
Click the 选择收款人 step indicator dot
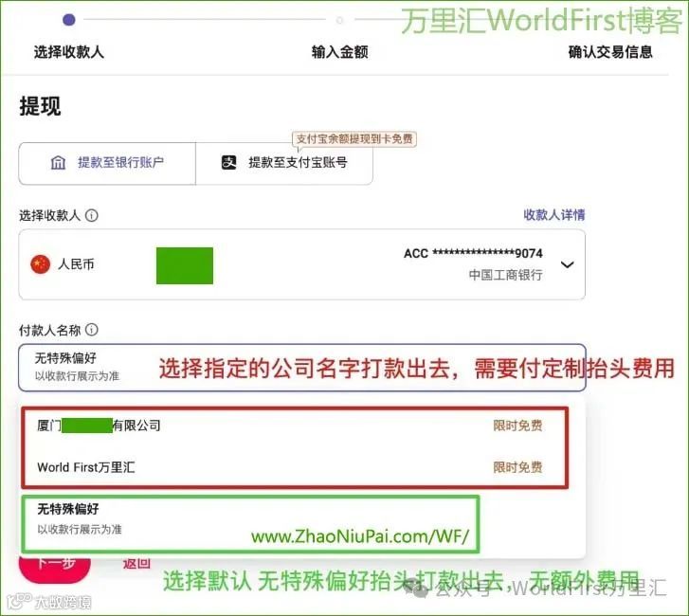[x=69, y=20]
